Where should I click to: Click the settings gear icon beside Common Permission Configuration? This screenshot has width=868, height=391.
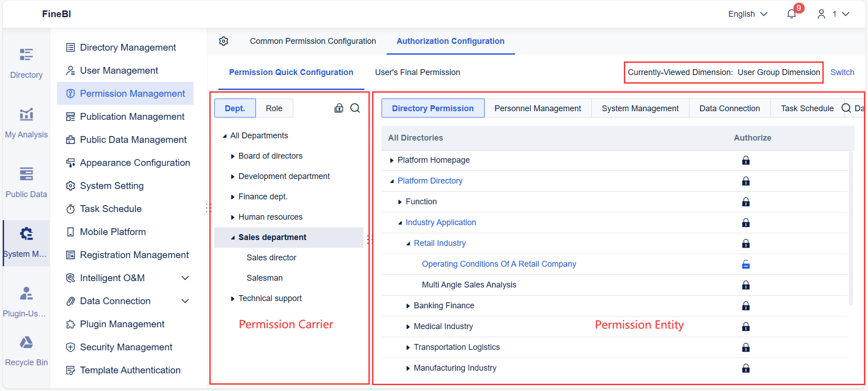pyautogui.click(x=224, y=41)
